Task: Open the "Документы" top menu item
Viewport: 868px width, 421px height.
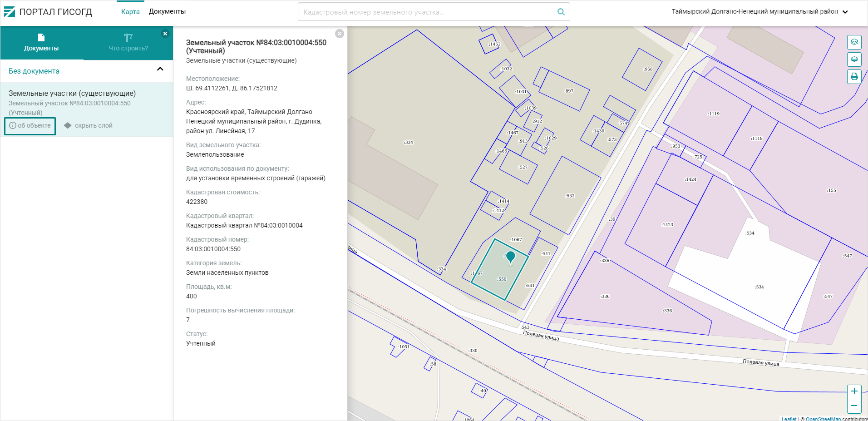Action: 167,11
